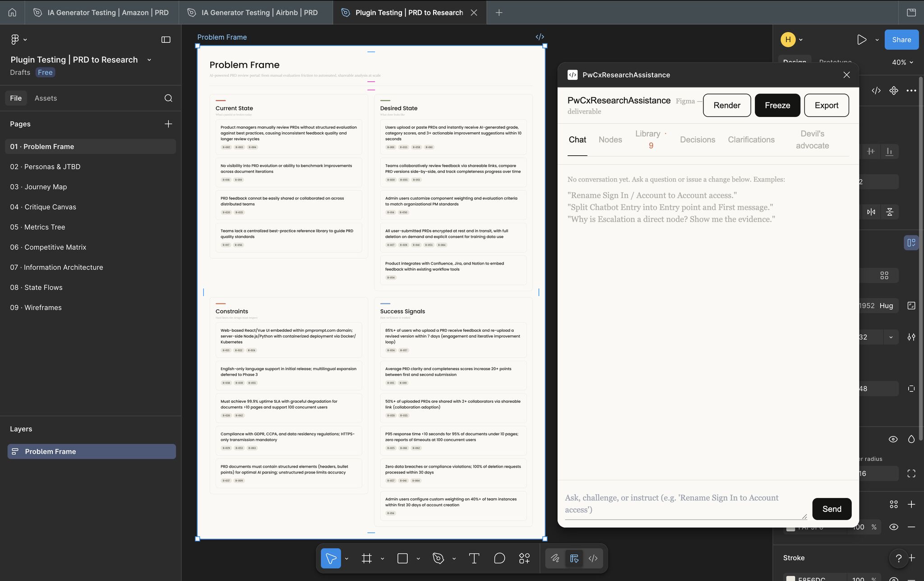Screen dimensions: 924x581
Task: Open the file name dropdown chevron
Action: [149, 60]
